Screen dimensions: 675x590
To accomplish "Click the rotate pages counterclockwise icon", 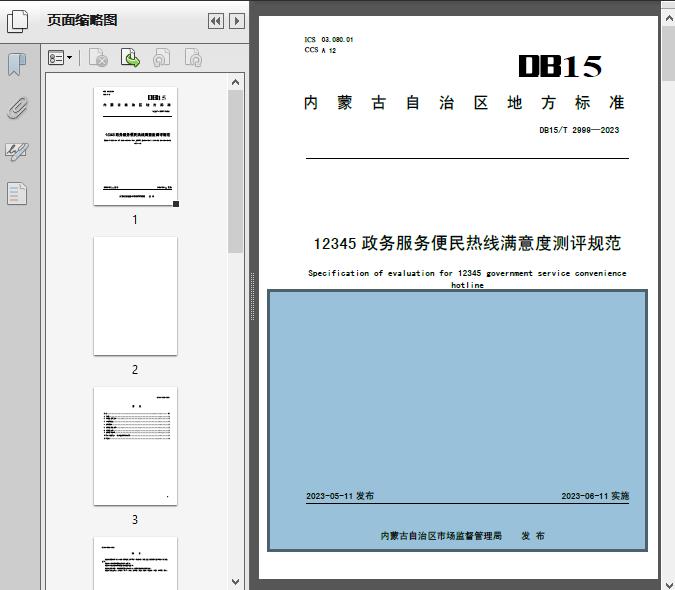I will point(161,59).
